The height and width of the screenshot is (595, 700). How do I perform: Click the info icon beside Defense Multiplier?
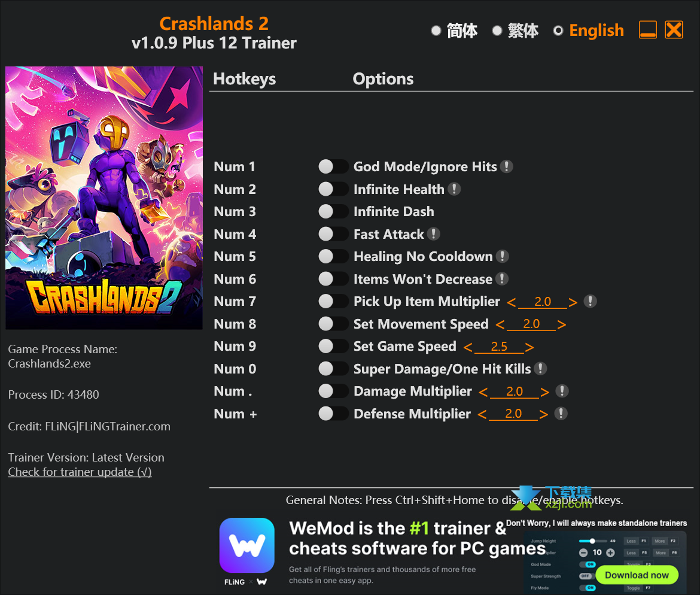pyautogui.click(x=561, y=413)
